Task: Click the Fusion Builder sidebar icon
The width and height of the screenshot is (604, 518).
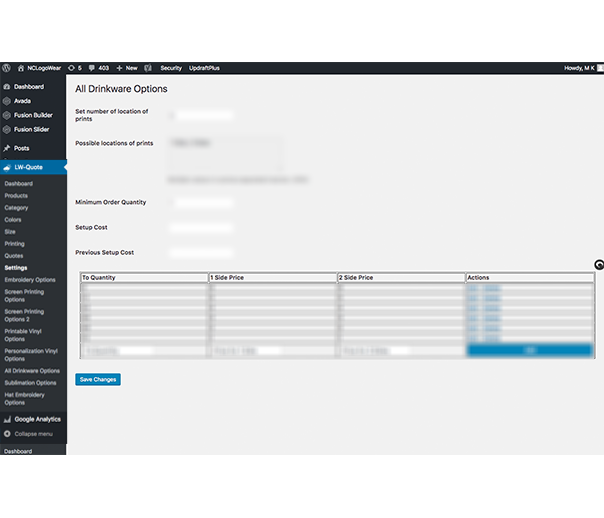Action: (7, 115)
